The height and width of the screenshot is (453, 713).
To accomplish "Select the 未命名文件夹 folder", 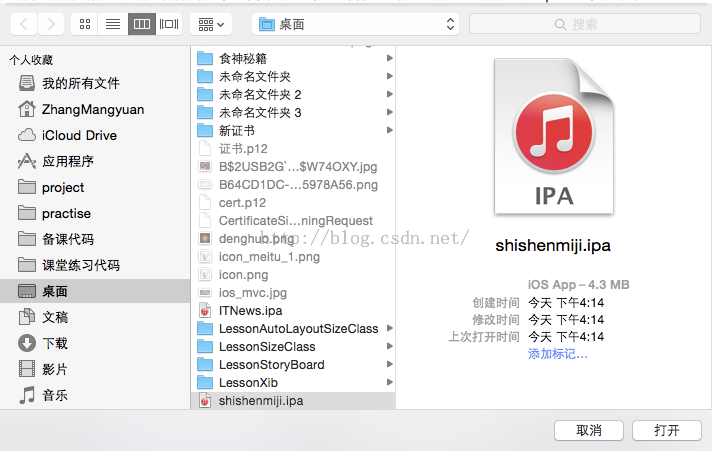I will pyautogui.click(x=293, y=76).
